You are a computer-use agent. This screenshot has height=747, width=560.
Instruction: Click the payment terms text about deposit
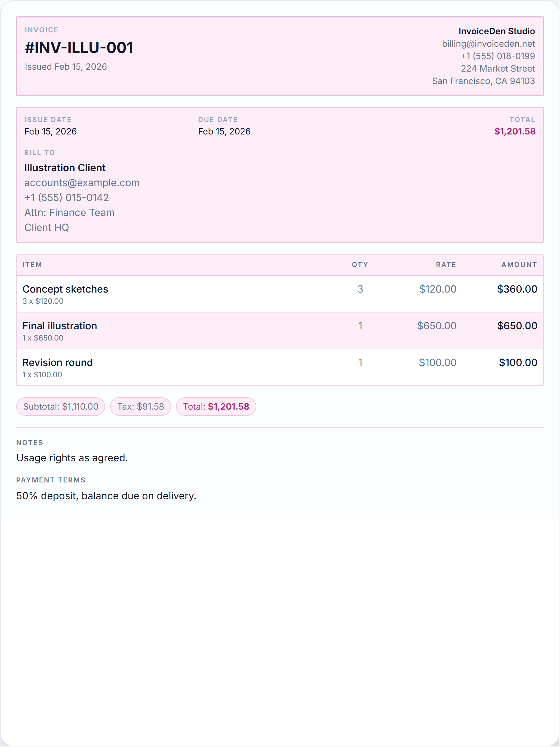(x=106, y=496)
